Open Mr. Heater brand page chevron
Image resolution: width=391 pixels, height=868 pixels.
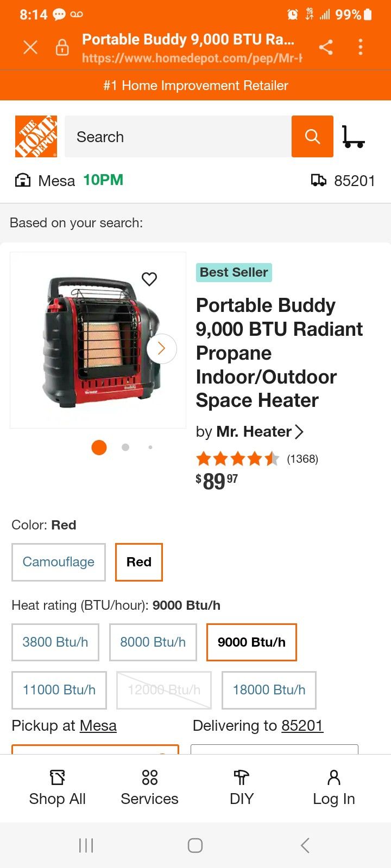299,432
